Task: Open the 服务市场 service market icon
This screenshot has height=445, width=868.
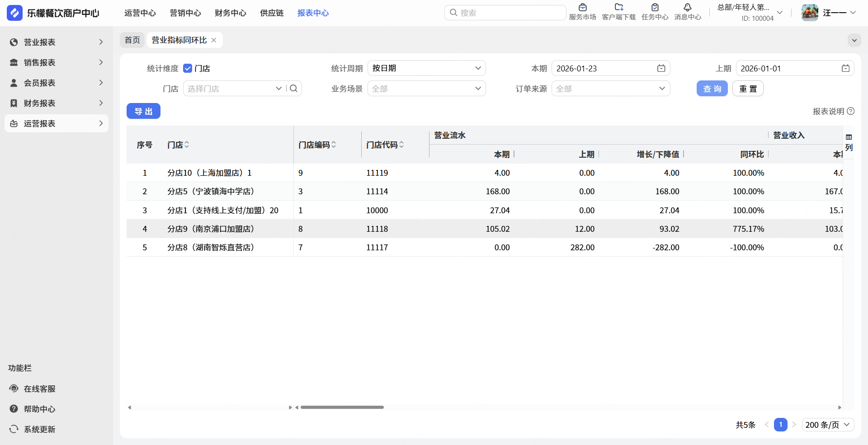Action: coord(582,8)
